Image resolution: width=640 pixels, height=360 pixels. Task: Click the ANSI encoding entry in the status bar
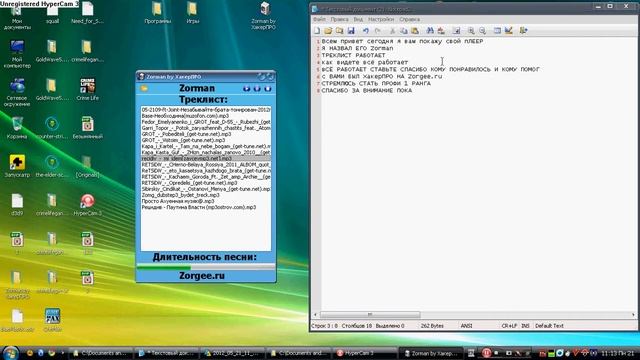click(x=466, y=326)
